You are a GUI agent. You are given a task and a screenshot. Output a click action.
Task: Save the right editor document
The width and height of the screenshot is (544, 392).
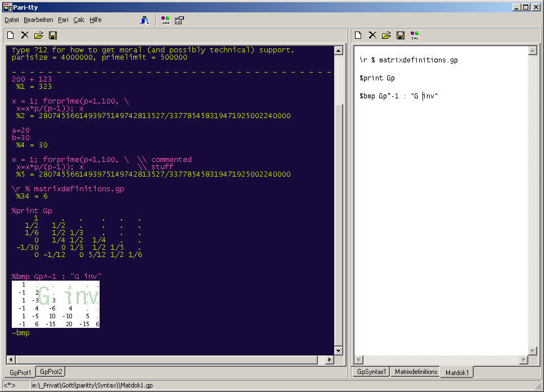(x=401, y=35)
